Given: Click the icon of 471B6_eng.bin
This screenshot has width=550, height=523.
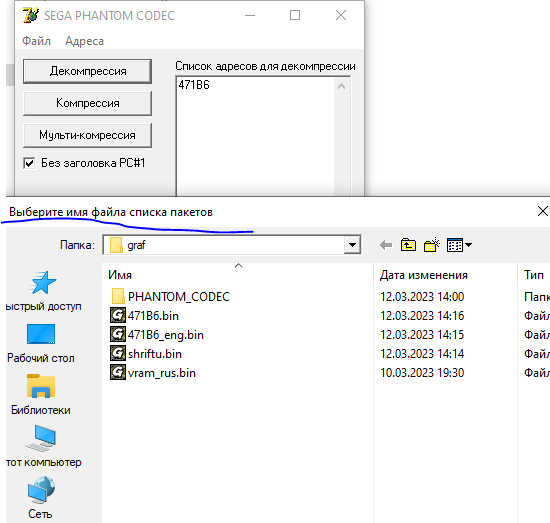Looking at the screenshot, I should 118,334.
